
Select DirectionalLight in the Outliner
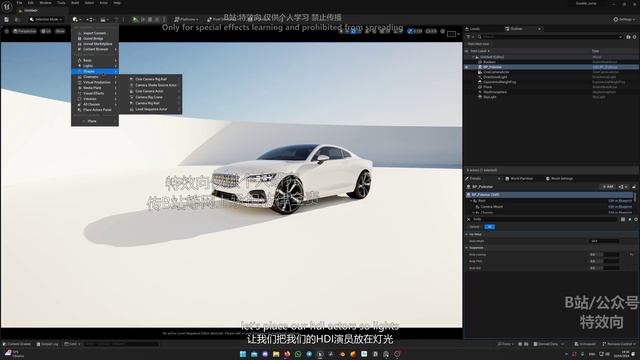click(495, 77)
